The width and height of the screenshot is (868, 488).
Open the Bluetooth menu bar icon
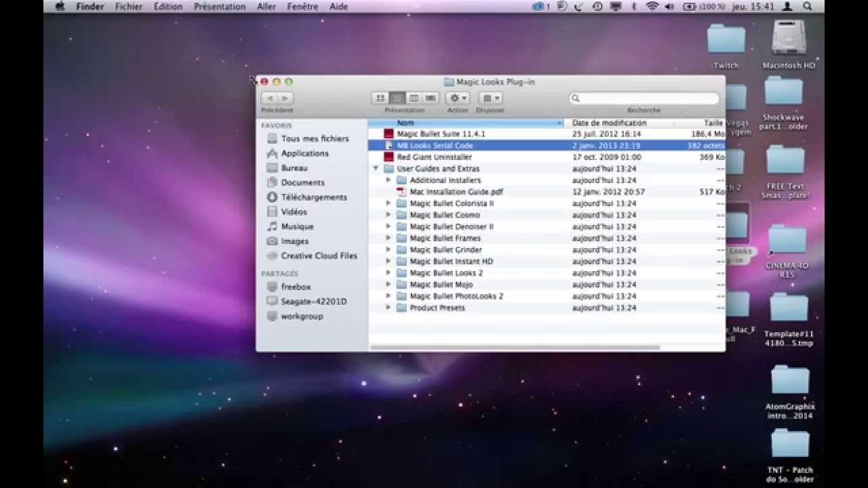tap(634, 6)
